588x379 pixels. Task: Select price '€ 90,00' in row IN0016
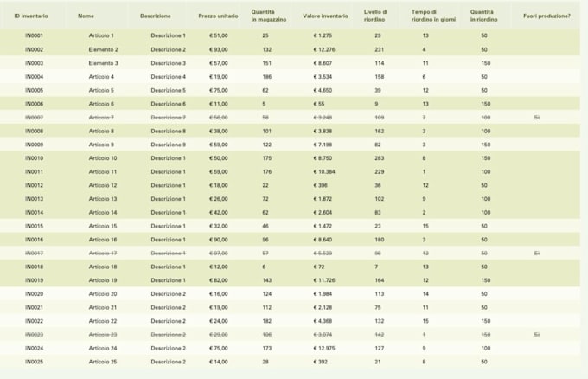click(x=218, y=240)
